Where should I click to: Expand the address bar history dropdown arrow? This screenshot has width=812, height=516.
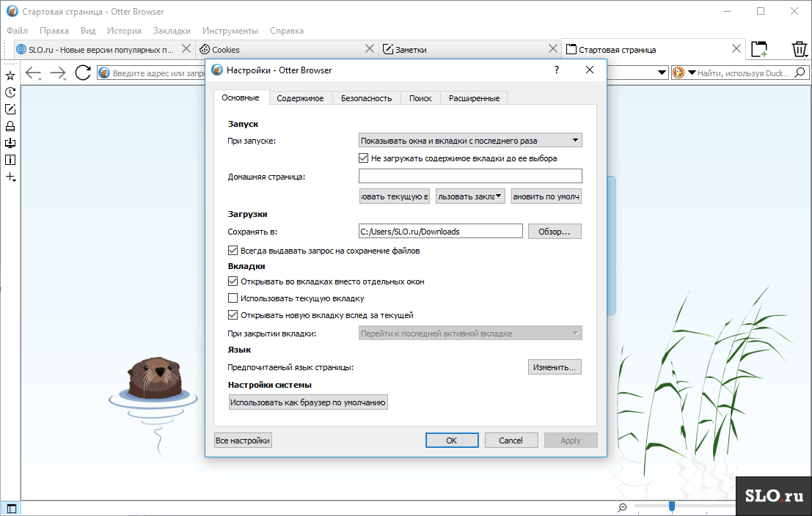(x=662, y=73)
